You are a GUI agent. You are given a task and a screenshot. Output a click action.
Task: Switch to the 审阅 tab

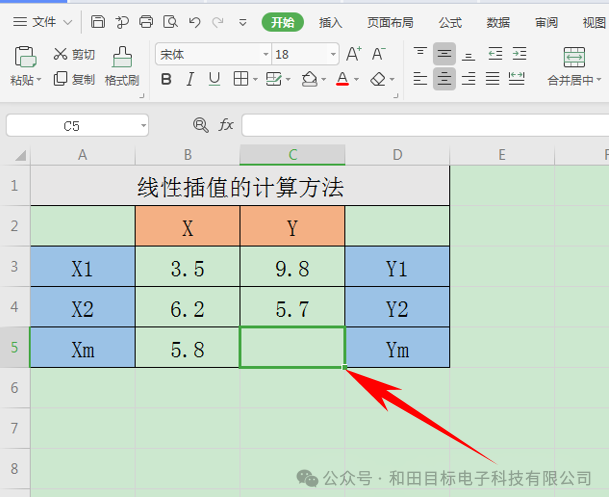[546, 23]
